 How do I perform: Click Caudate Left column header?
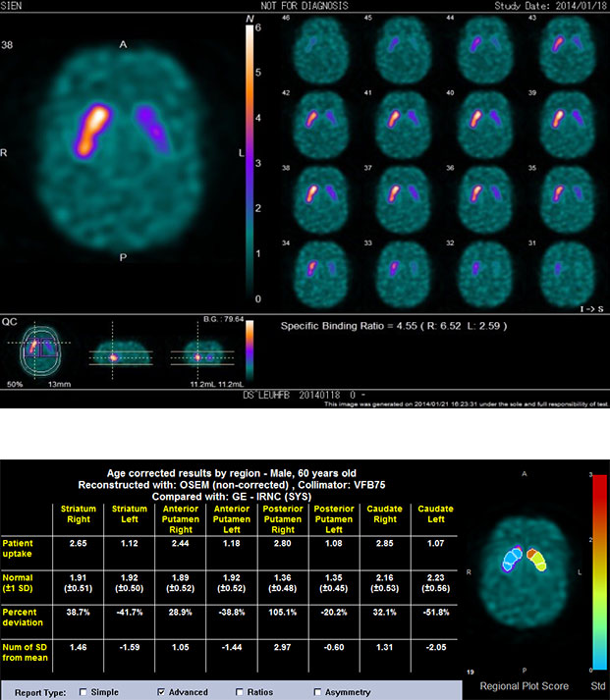point(435,513)
